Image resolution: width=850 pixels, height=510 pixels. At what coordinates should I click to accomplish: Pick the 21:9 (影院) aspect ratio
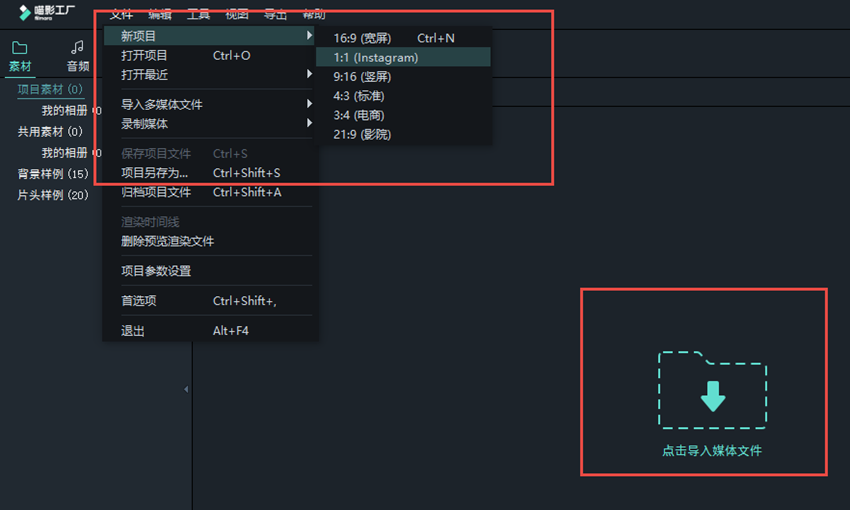362,134
